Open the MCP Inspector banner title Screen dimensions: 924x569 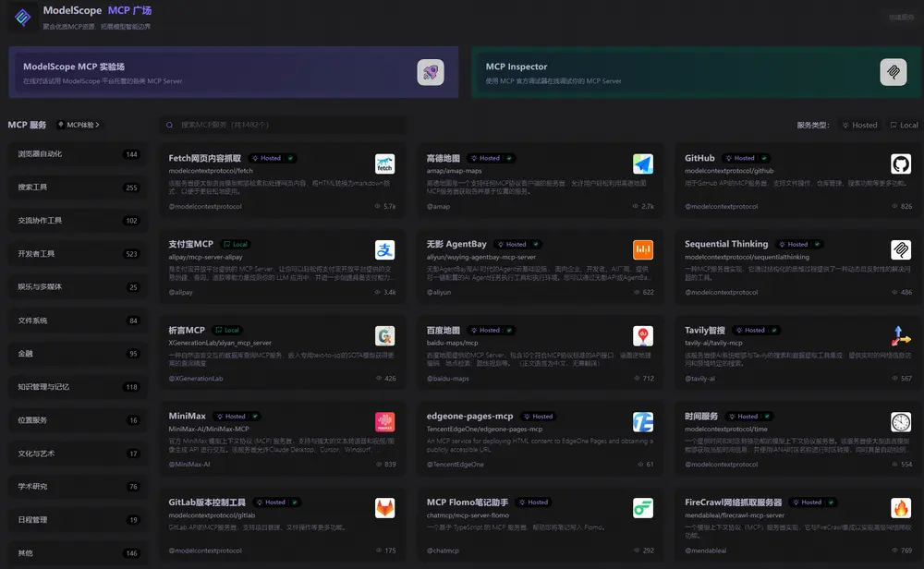517,67
